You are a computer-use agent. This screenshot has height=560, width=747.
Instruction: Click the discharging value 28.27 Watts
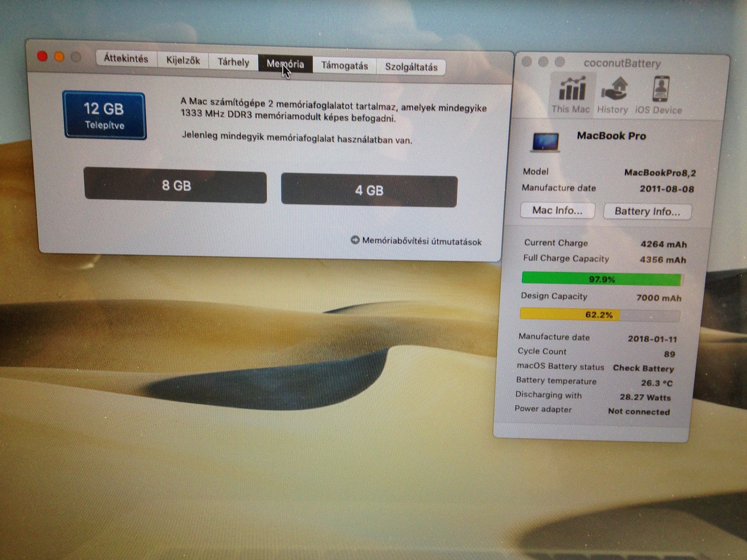point(645,397)
